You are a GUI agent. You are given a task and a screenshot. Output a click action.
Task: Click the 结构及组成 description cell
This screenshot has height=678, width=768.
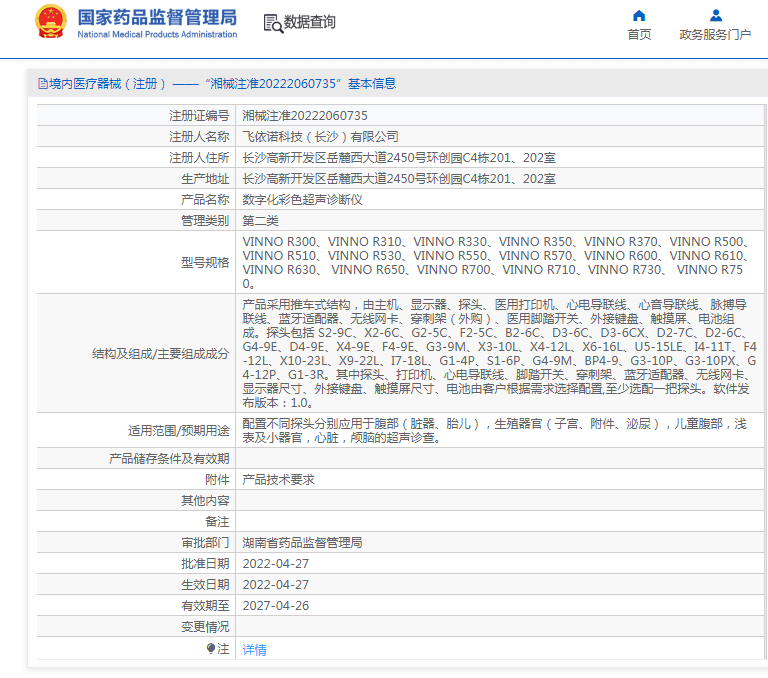500,353
